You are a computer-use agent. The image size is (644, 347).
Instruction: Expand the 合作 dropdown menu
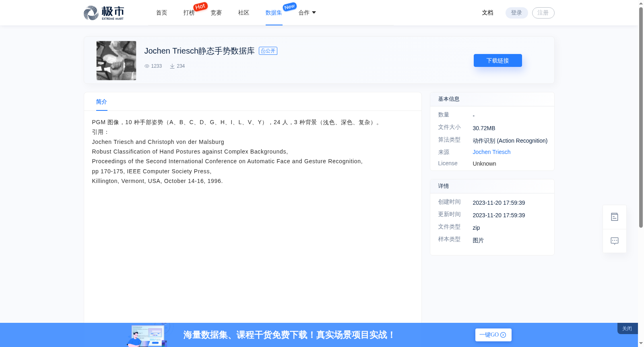307,13
